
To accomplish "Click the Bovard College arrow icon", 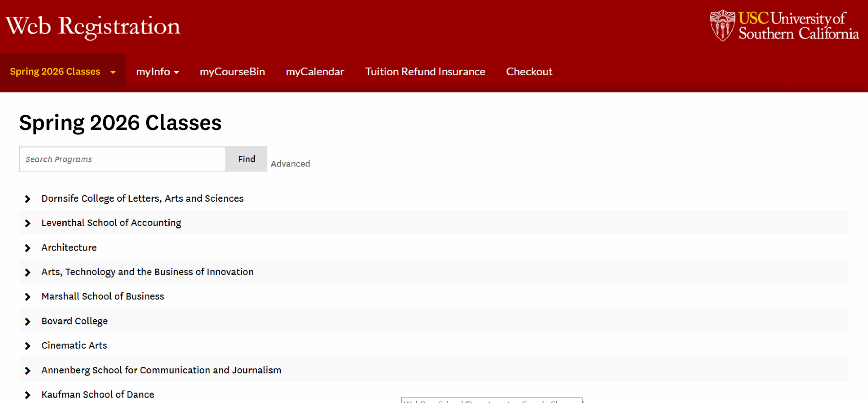I will (x=27, y=321).
